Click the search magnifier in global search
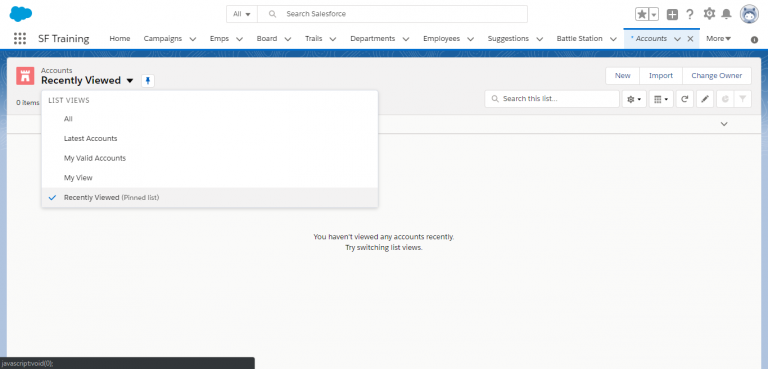Image resolution: width=768 pixels, height=369 pixels. pyautogui.click(x=273, y=14)
